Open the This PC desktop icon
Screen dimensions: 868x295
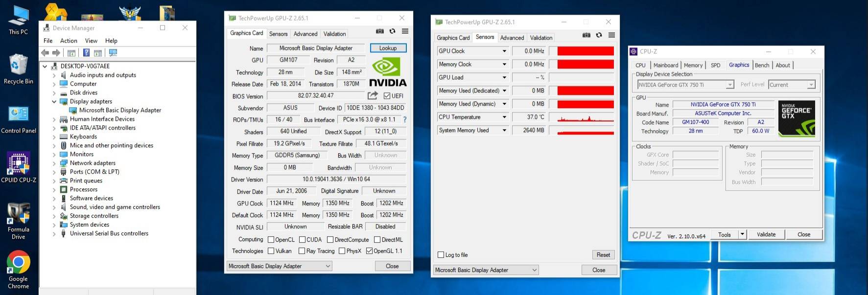click(x=19, y=20)
